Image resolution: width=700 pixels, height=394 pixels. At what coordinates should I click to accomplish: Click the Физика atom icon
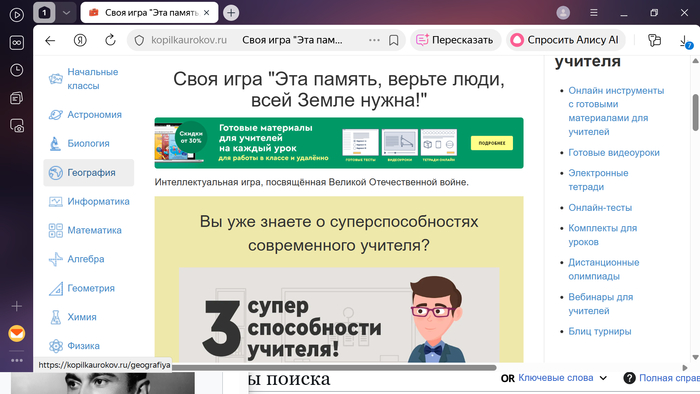[x=56, y=346]
